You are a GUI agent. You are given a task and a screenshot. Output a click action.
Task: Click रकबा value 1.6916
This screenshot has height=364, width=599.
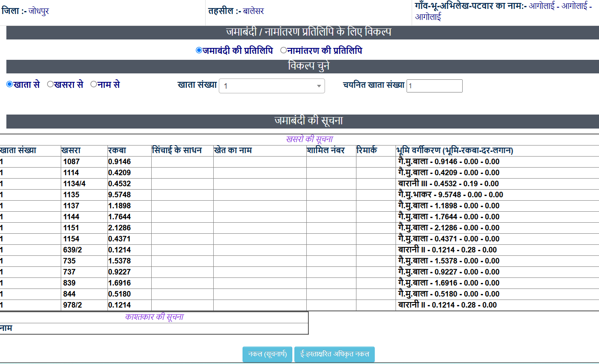(119, 283)
